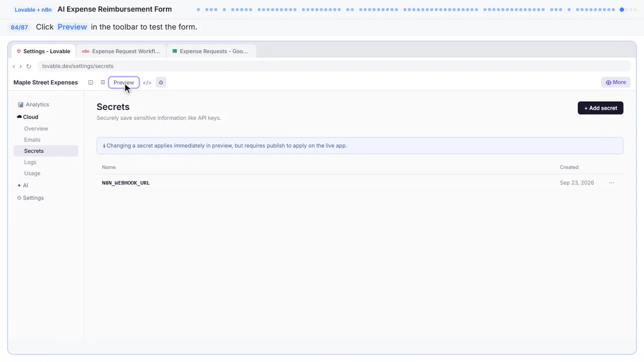
Task: Click the square panel icon beside Maple Street Expenses
Action: [91, 82]
